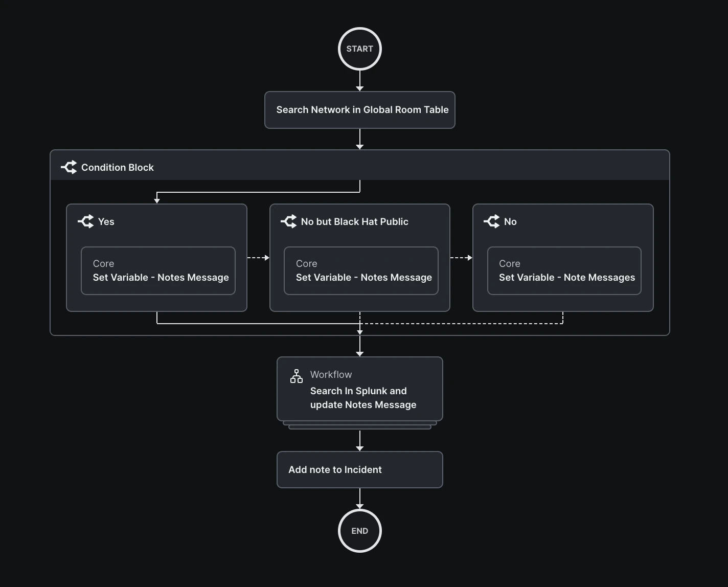Select the Search Network in Global Room Table step

pyautogui.click(x=359, y=110)
